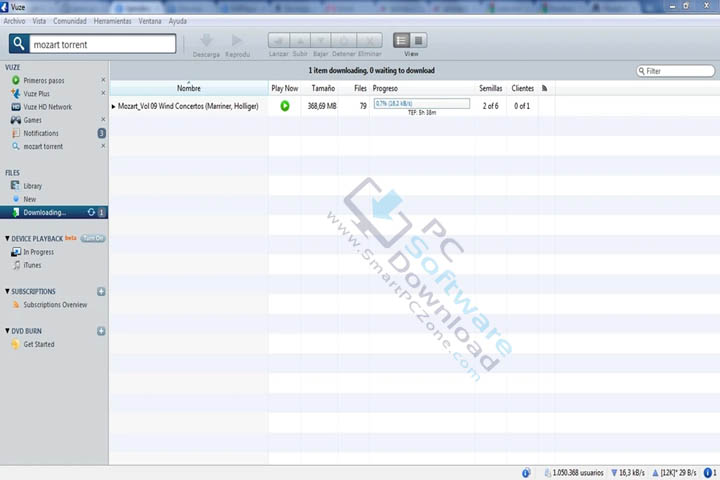Click the green Play Now button
720x480 pixels.
(285, 106)
